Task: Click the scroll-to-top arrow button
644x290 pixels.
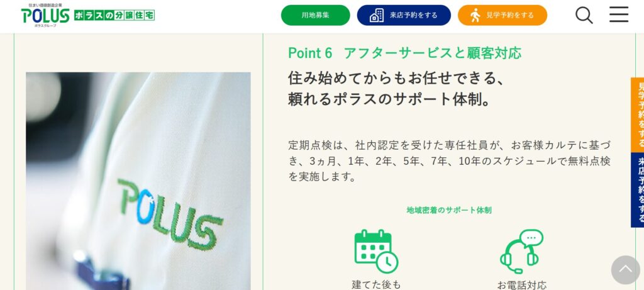Action: 626,270
